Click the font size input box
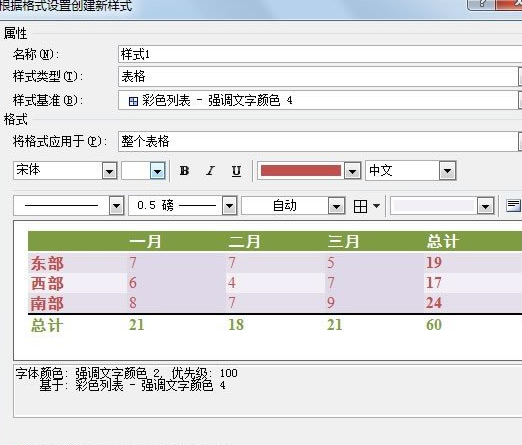Viewport: 522px width, 445px height. click(136, 171)
